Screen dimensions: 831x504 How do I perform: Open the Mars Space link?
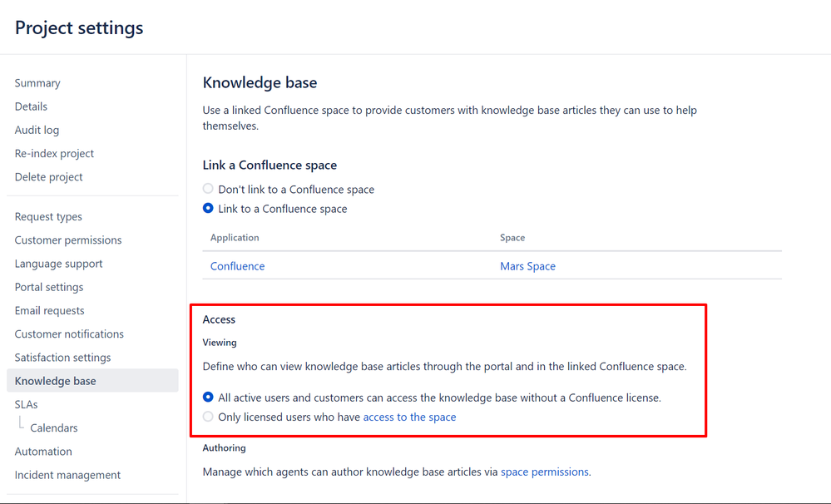point(528,266)
